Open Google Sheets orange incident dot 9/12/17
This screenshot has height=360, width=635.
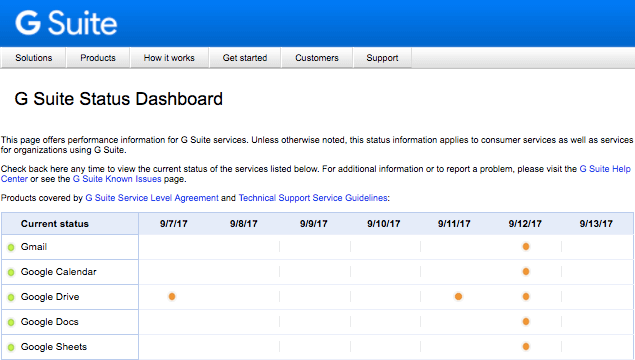pos(526,346)
